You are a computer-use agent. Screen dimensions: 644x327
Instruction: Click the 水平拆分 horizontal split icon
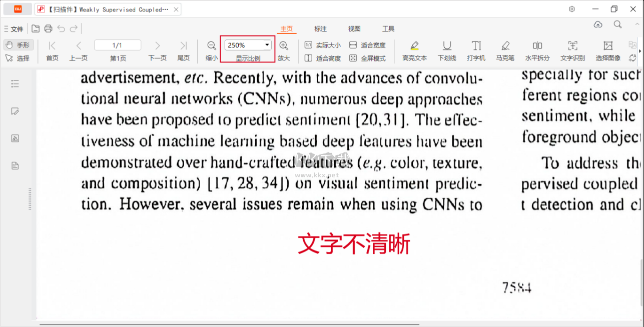click(537, 51)
